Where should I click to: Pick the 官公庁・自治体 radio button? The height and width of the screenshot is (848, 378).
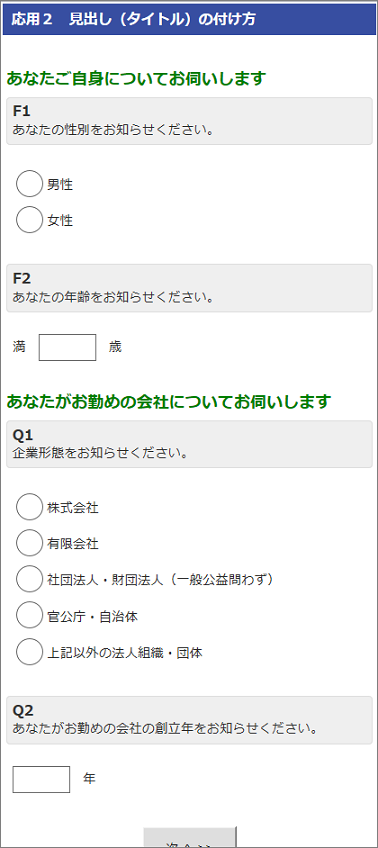[29, 615]
